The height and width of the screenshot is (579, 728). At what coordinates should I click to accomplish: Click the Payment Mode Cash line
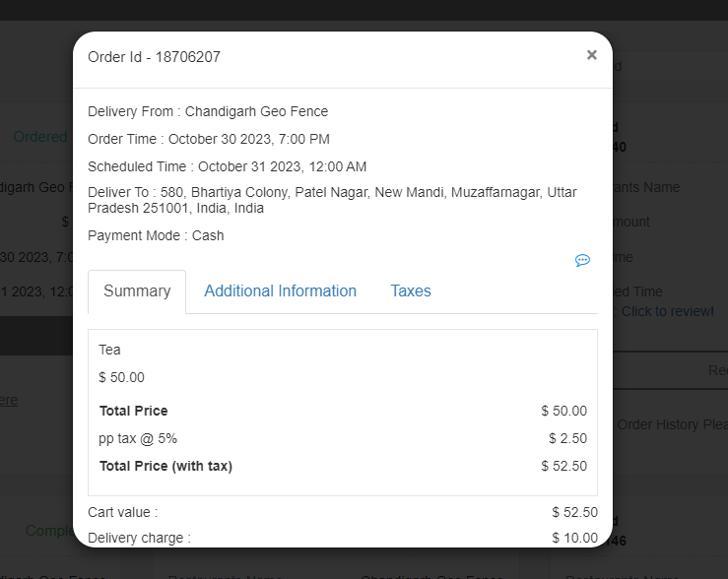[x=156, y=235]
